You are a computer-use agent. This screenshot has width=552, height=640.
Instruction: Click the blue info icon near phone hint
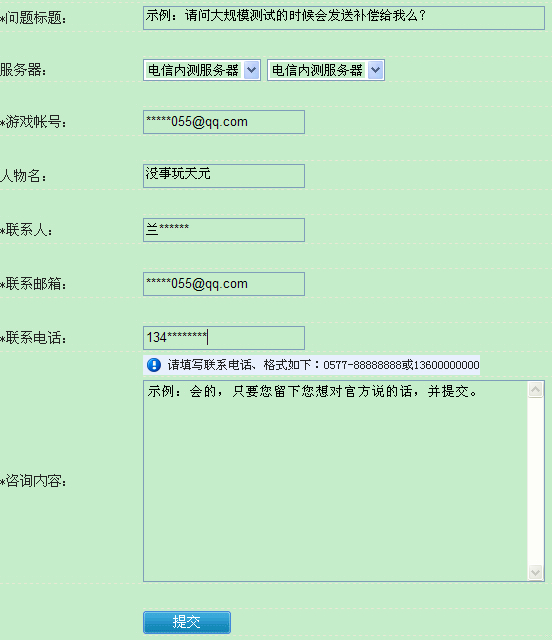coord(154,364)
